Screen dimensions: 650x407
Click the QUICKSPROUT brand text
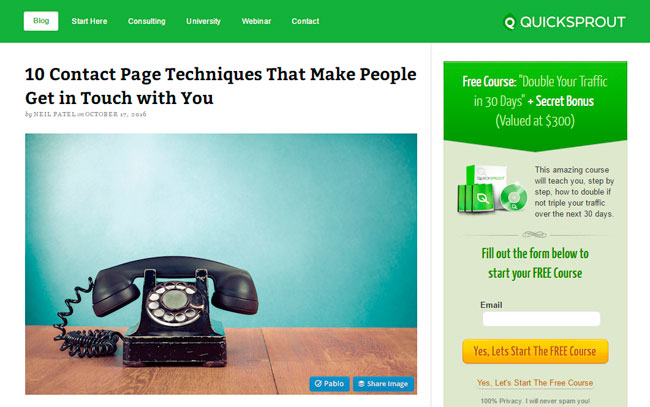point(572,22)
